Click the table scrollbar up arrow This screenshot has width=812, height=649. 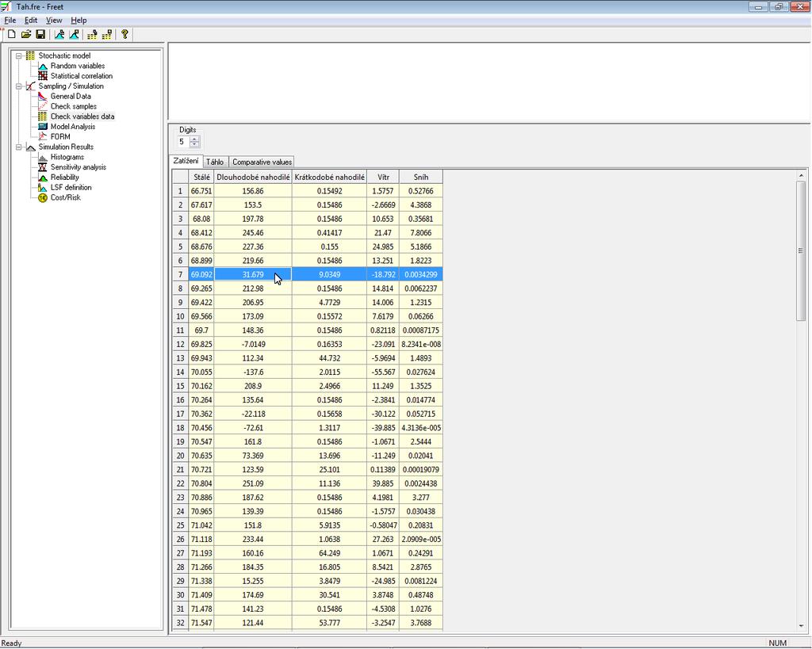click(x=801, y=176)
